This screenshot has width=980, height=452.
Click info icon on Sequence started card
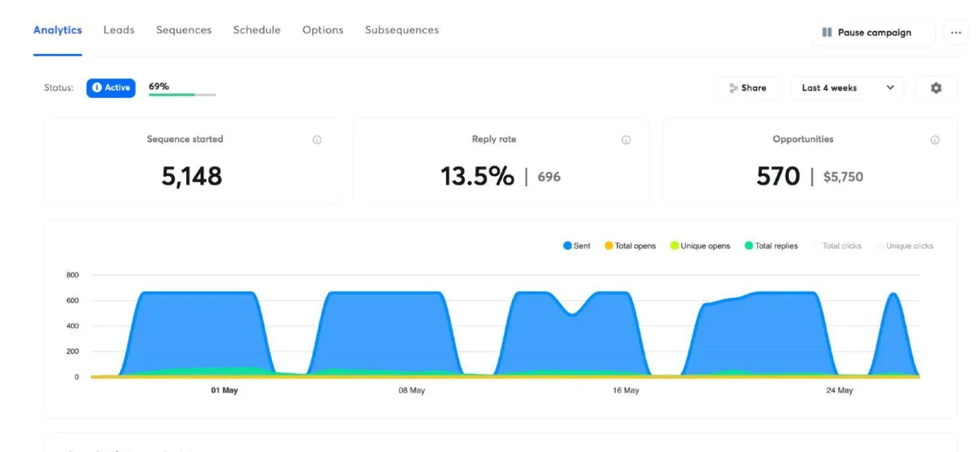(317, 140)
